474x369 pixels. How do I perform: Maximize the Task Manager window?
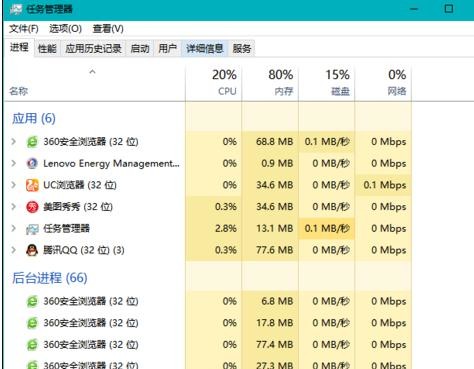(x=449, y=9)
